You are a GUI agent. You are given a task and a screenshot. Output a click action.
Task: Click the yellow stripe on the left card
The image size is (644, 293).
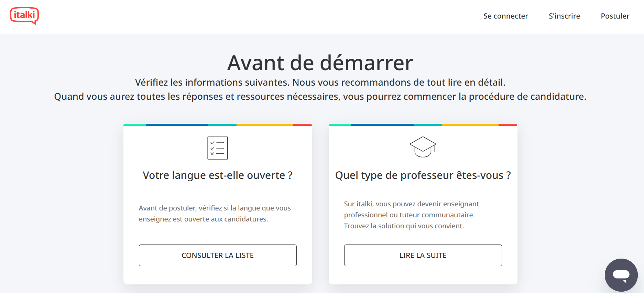point(264,125)
